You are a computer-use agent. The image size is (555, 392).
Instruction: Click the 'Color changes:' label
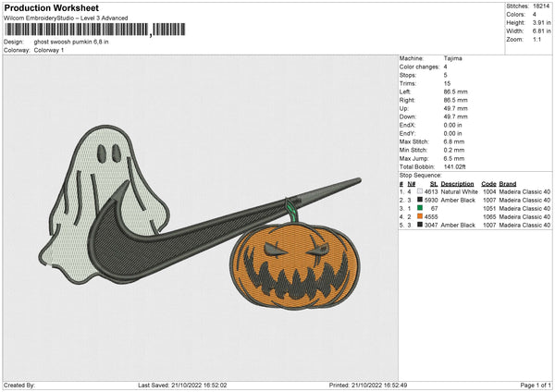click(419, 67)
